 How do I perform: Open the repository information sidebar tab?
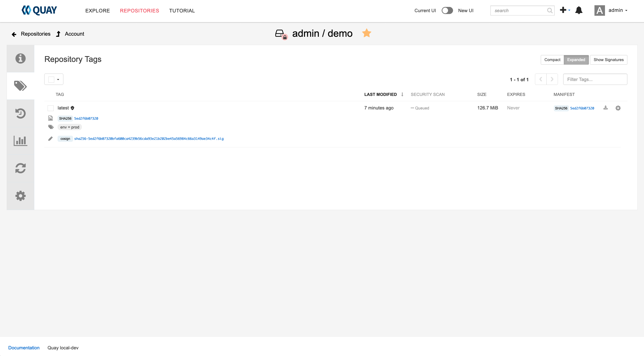20,59
